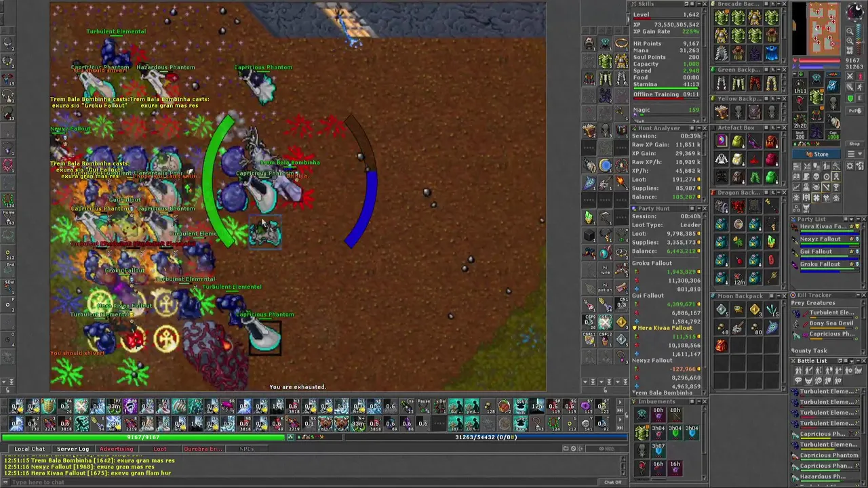Open the Advertising chat tab

(x=117, y=449)
